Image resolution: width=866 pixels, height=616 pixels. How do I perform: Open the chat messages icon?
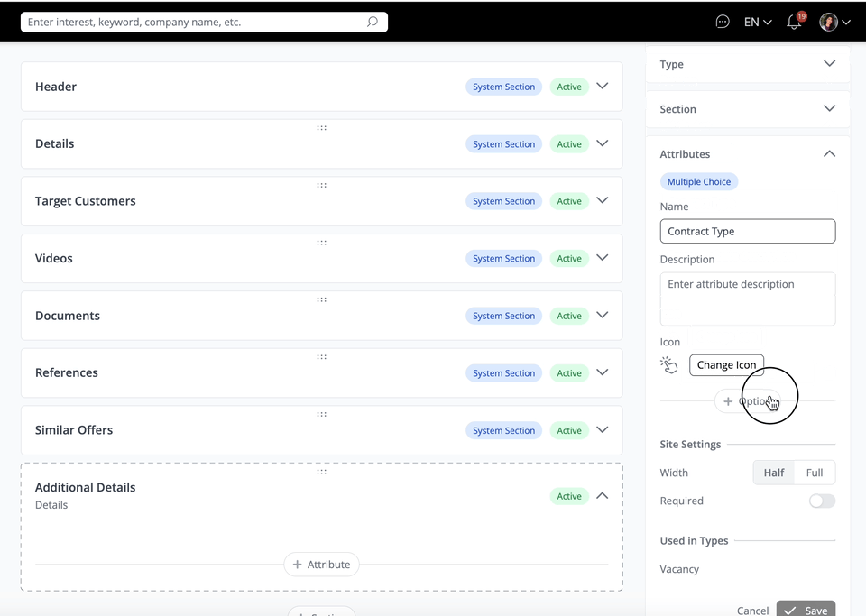coord(722,22)
